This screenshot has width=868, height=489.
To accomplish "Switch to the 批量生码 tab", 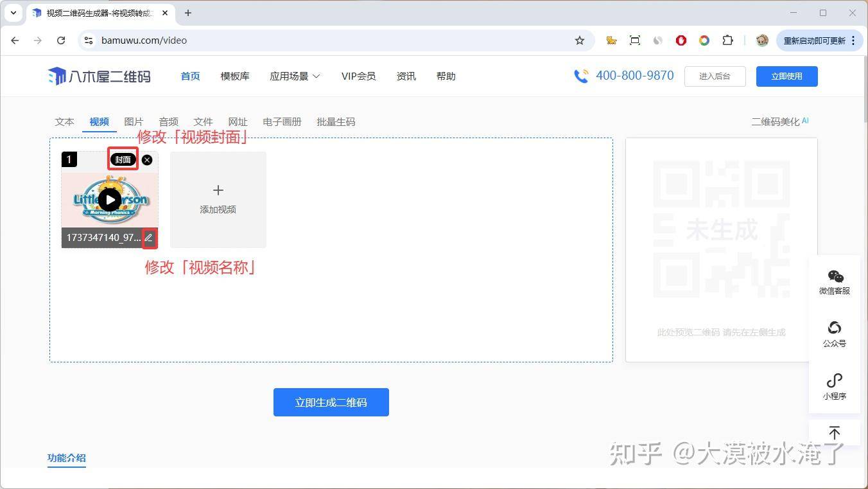I will tap(336, 121).
